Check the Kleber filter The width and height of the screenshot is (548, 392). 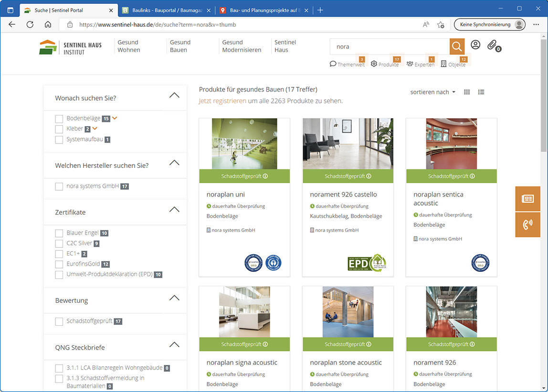tap(59, 129)
